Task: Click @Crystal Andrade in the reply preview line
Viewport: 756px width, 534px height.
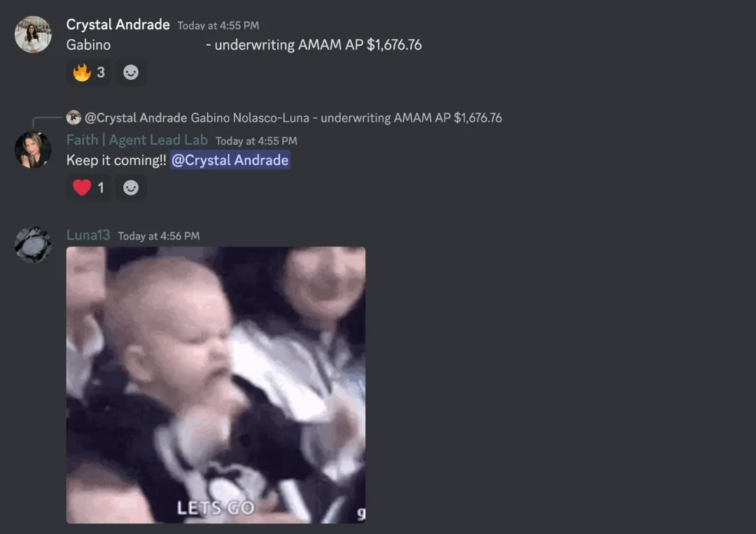Action: tap(136, 118)
